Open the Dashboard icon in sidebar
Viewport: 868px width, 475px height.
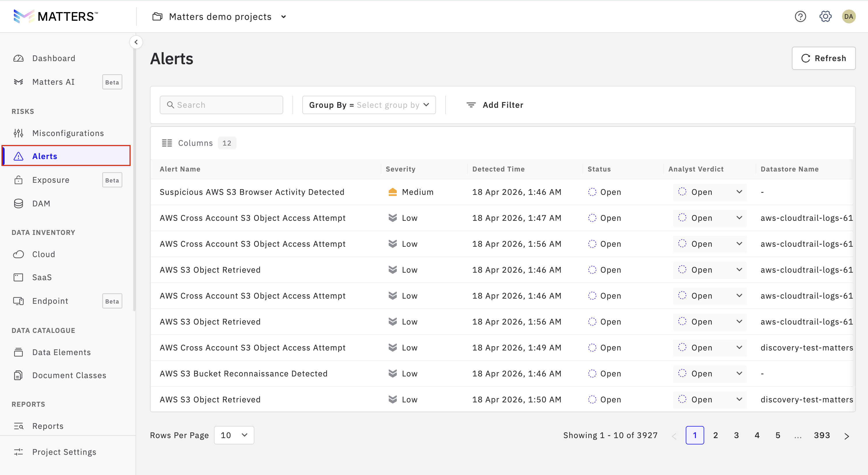[x=18, y=58]
